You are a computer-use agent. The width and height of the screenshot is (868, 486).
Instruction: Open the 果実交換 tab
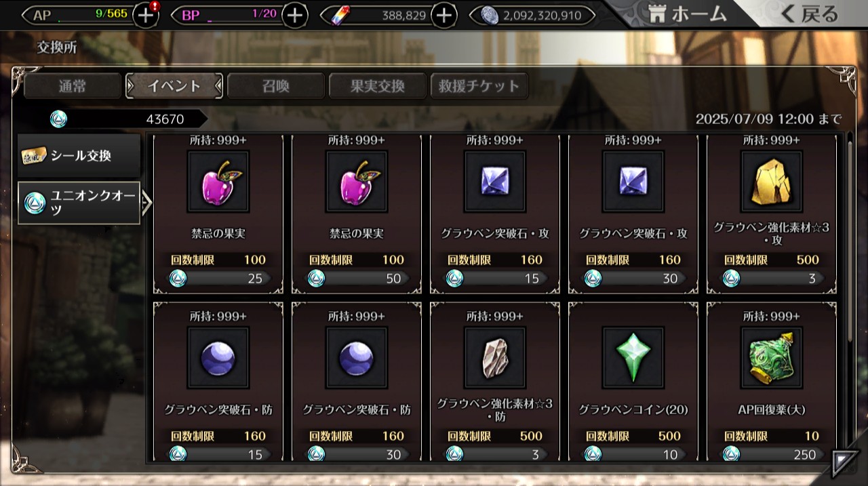click(x=378, y=86)
